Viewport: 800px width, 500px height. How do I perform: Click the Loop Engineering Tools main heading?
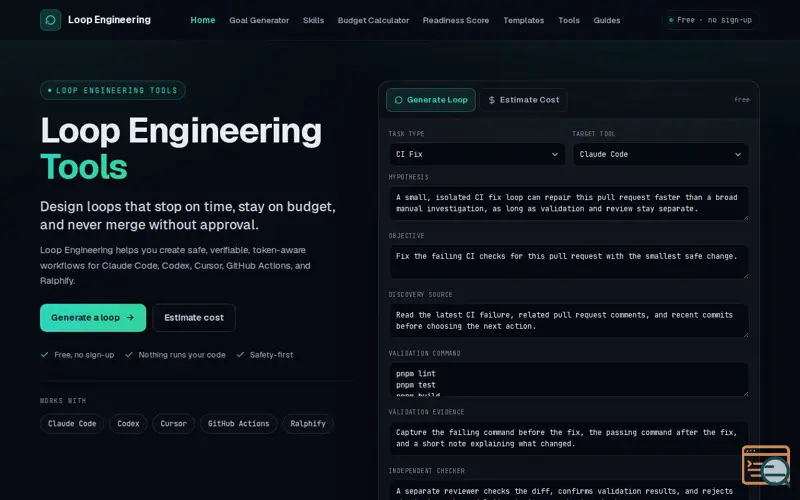[181, 148]
